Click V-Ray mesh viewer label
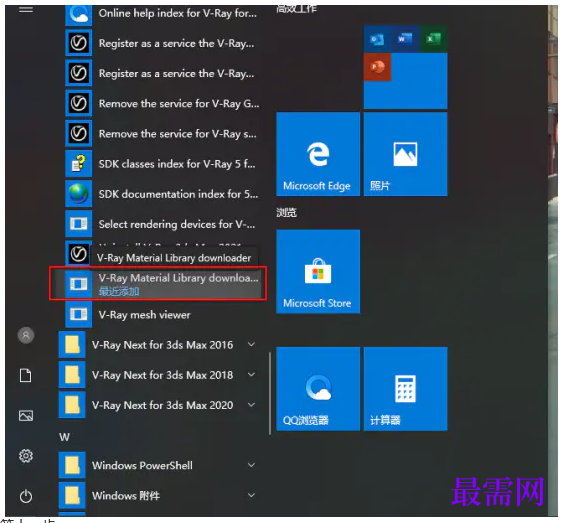Screen dimensions: 563x523 pyautogui.click(x=144, y=315)
